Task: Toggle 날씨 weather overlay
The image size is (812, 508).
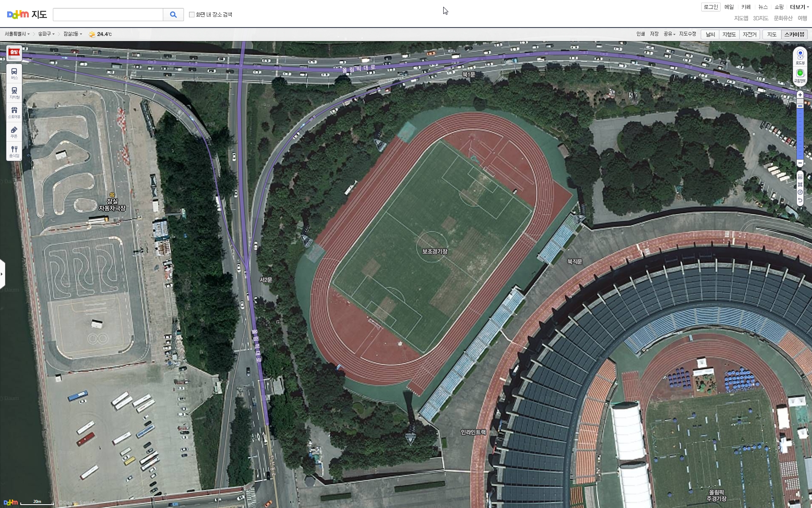Action: pos(710,34)
